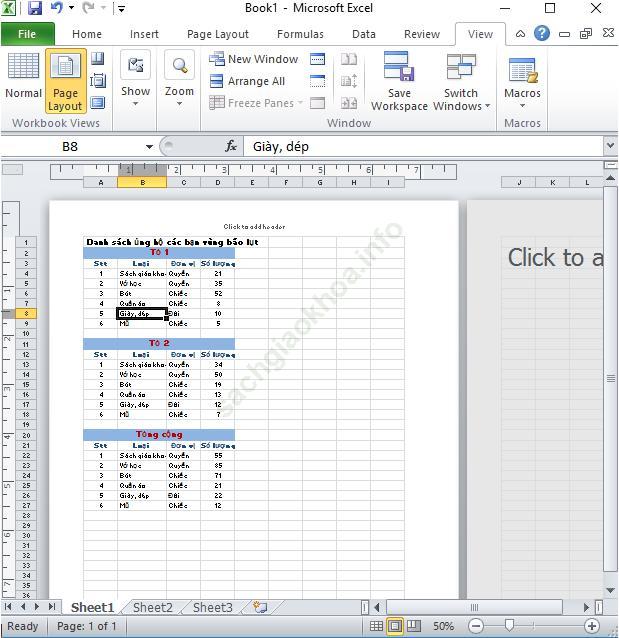This screenshot has width=619, height=638.
Task: Switch to Sheet3 tab
Action: [x=212, y=607]
